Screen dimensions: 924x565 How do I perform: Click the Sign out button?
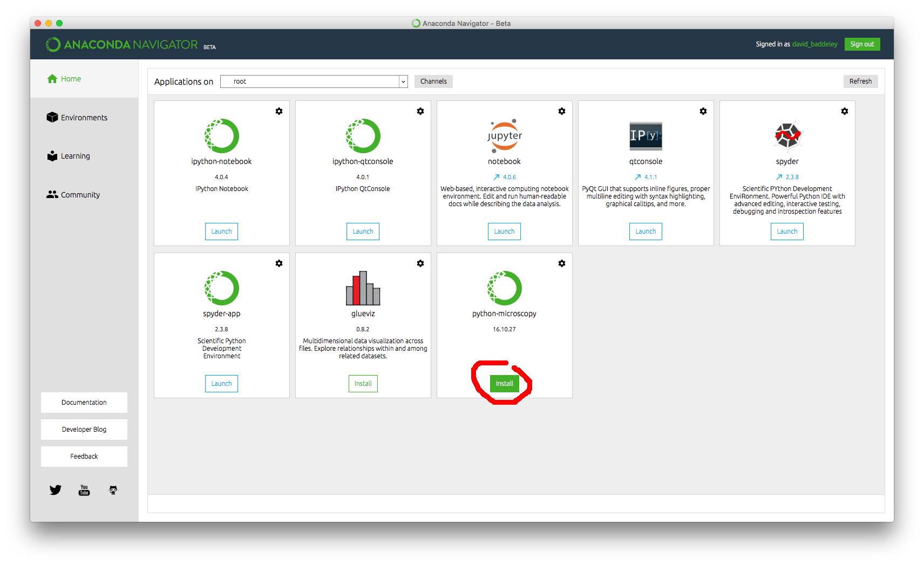[x=862, y=44]
